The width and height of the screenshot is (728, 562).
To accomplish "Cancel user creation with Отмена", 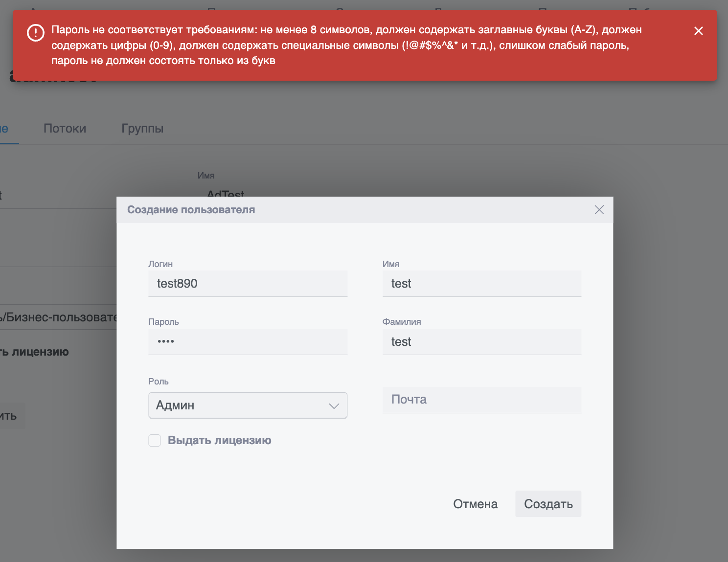I will [475, 504].
